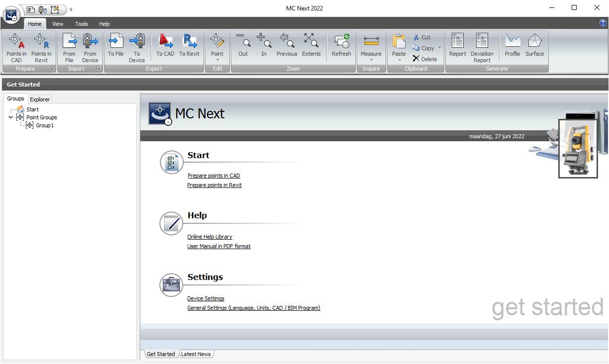Generate a Profile
Viewport: 609px width, 364px height.
[x=512, y=45]
